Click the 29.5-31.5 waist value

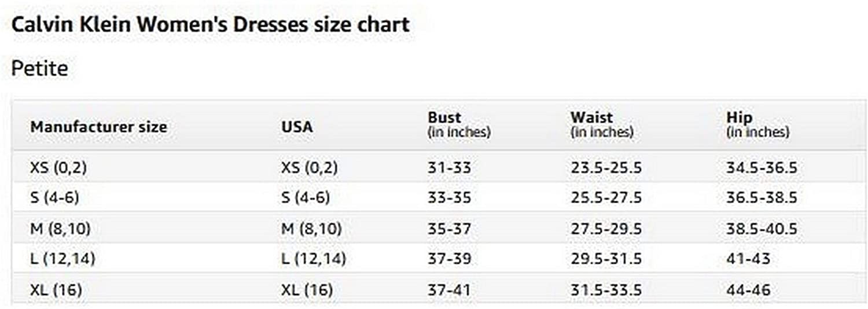(606, 259)
